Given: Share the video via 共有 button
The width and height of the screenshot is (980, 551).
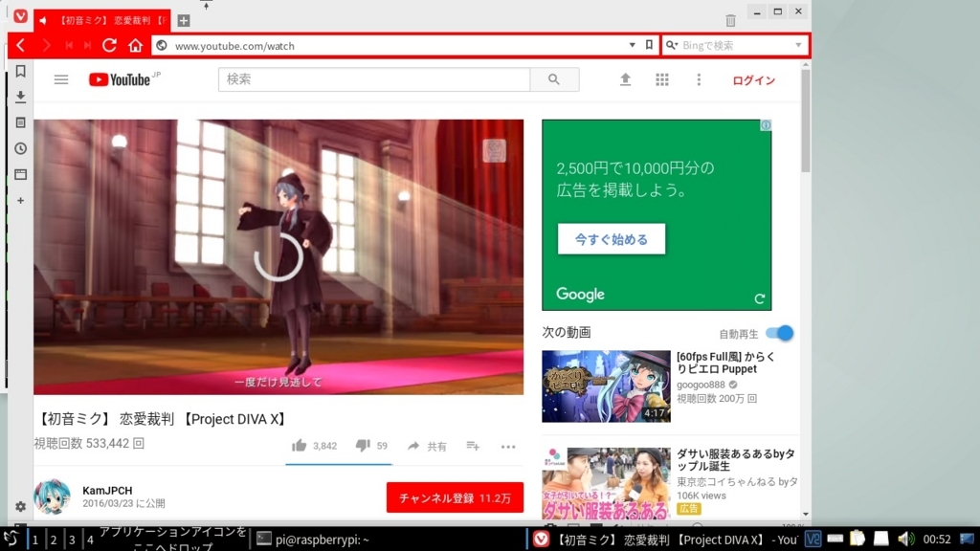Looking at the screenshot, I should [427, 446].
